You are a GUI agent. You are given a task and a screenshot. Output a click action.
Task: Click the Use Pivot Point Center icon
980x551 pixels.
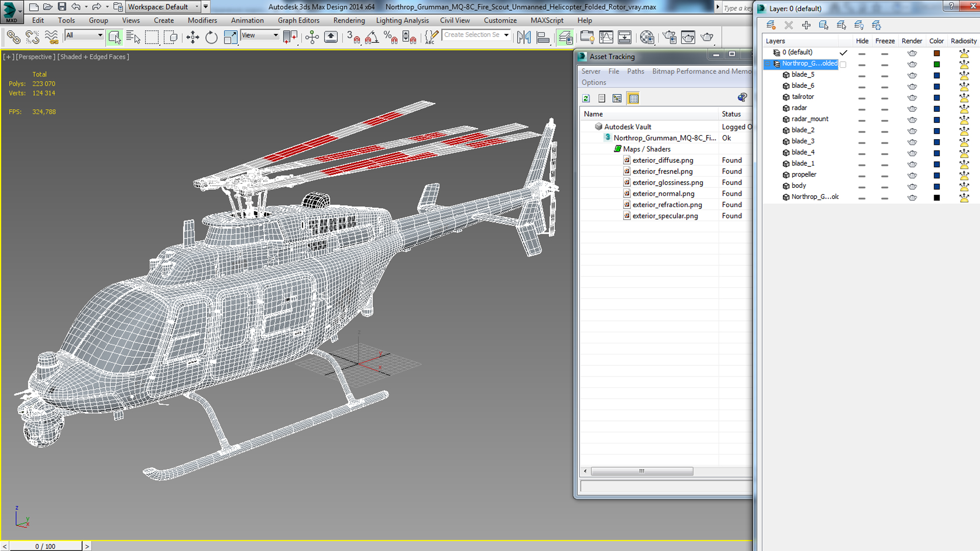click(290, 37)
